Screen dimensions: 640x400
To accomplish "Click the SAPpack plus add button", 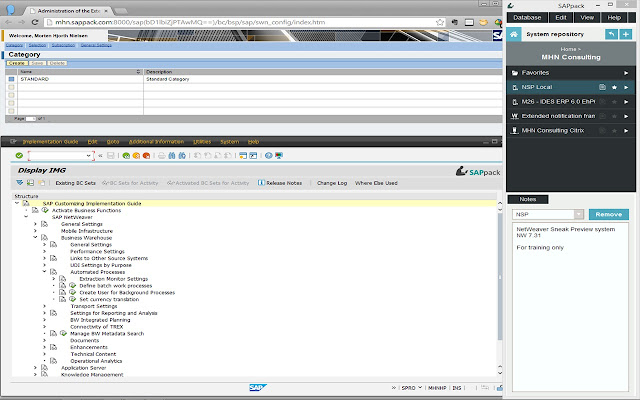I will pyautogui.click(x=626, y=34).
